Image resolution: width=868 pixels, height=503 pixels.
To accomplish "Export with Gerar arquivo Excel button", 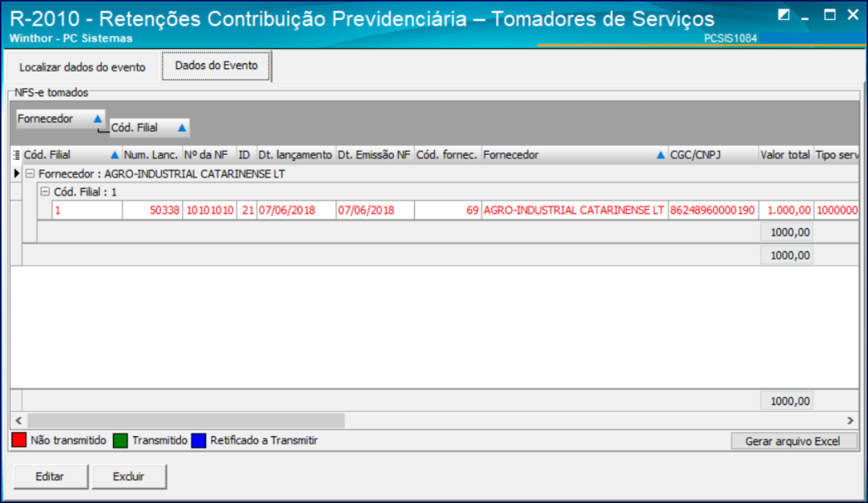I will (x=793, y=441).
